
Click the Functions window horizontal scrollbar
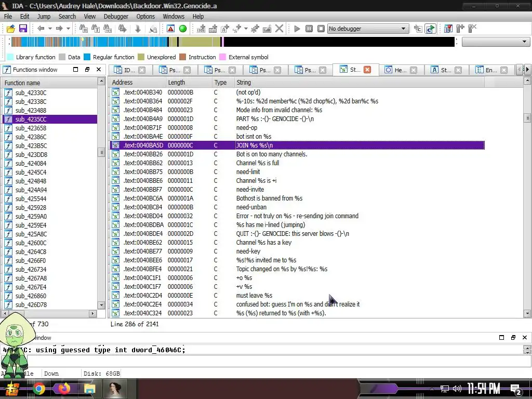(49, 313)
